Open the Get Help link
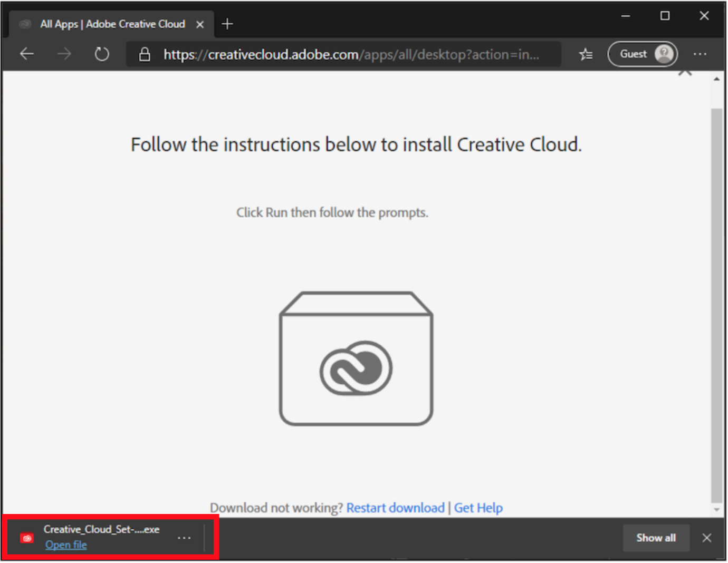728x563 pixels. pos(478,508)
